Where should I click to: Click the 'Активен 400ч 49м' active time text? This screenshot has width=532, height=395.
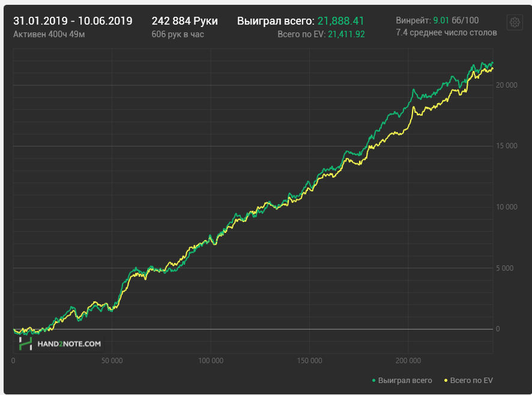click(49, 34)
